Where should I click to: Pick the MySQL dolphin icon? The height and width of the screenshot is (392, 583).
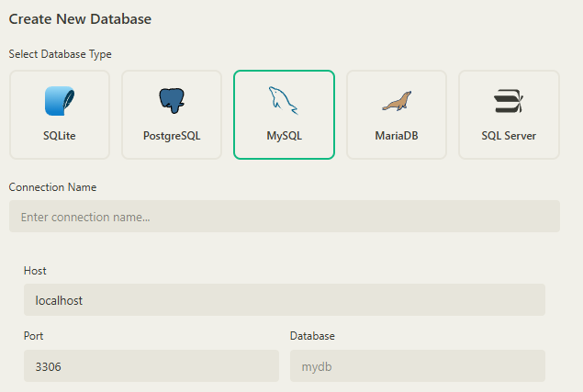(x=284, y=101)
